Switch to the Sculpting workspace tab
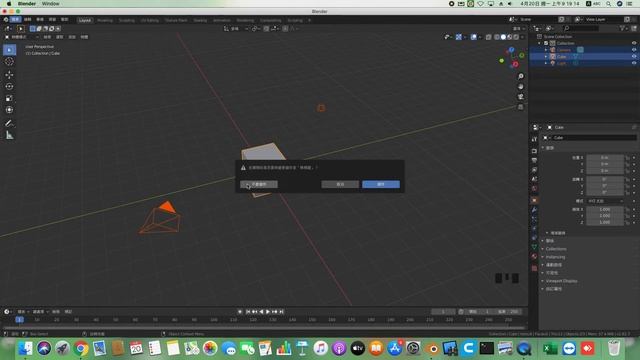This screenshot has width=640, height=360. coord(127,20)
